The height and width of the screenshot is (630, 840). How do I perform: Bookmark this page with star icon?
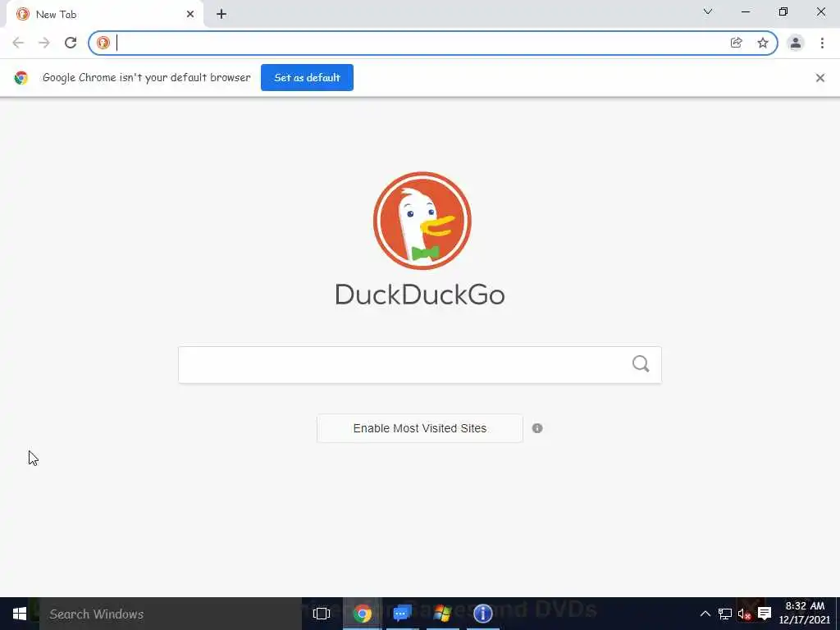[x=763, y=43]
